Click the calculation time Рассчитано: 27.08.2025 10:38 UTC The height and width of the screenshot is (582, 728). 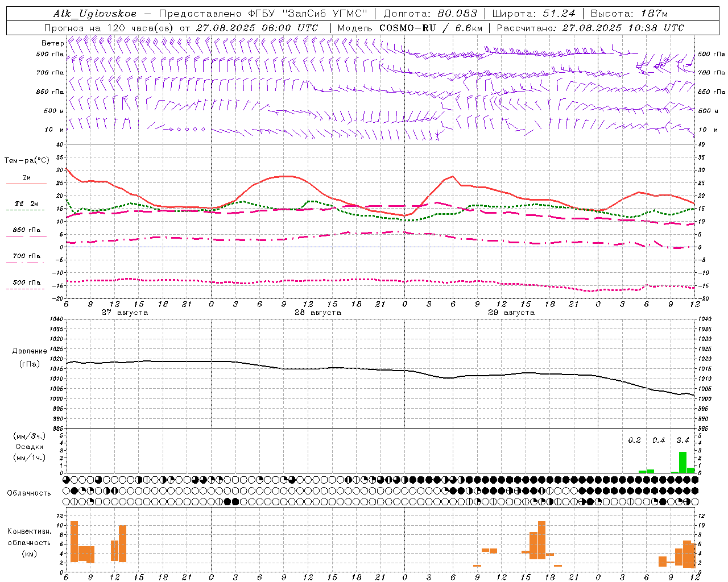590,28
